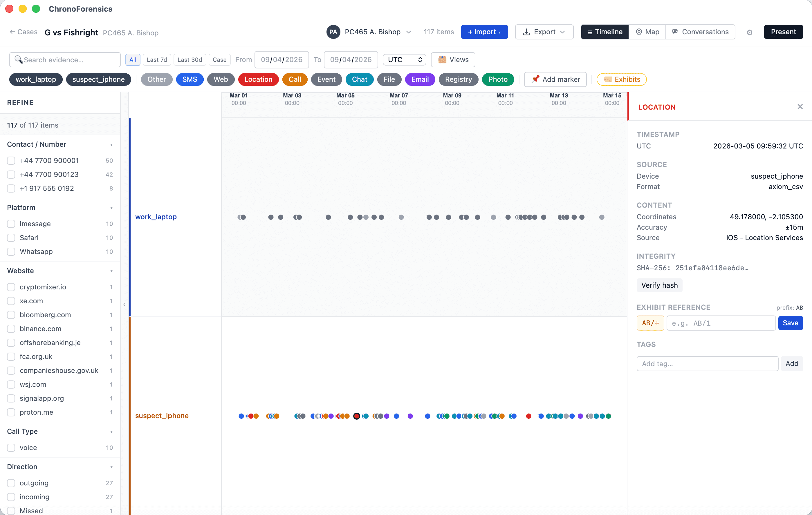
Task: Check the Whatsapp platform filter
Action: click(x=11, y=251)
